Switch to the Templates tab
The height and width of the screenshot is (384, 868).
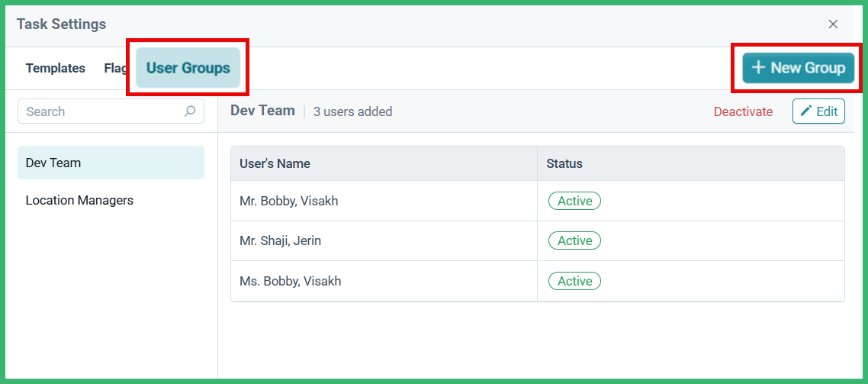click(56, 68)
